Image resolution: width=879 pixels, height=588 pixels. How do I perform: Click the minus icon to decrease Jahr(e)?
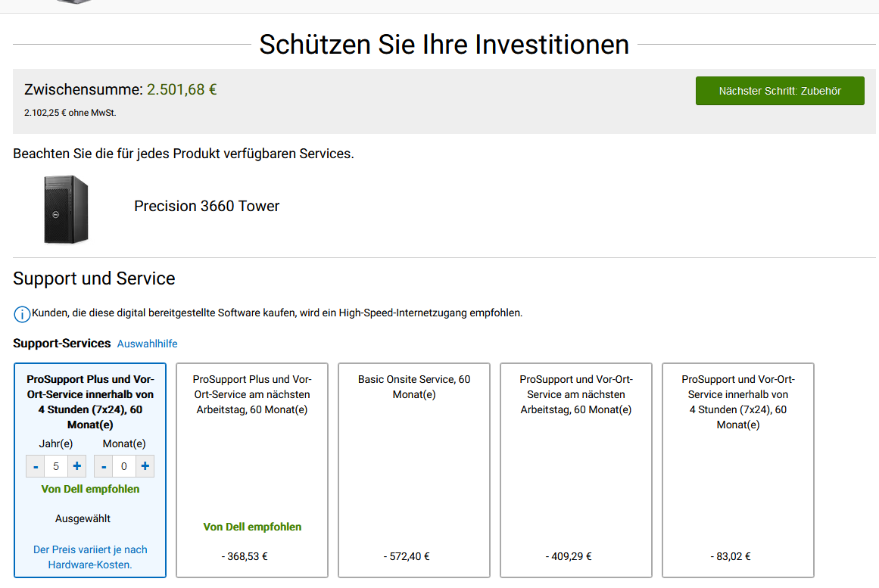pyautogui.click(x=36, y=465)
